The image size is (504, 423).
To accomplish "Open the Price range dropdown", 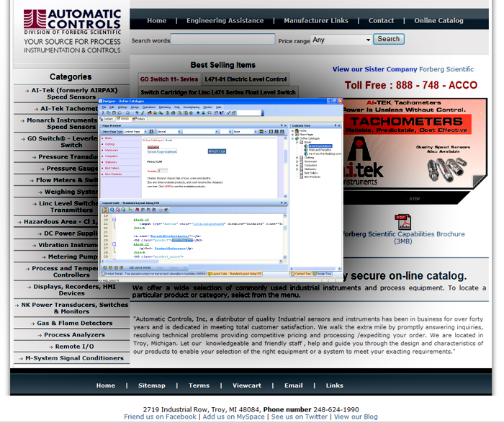I will (368, 40).
